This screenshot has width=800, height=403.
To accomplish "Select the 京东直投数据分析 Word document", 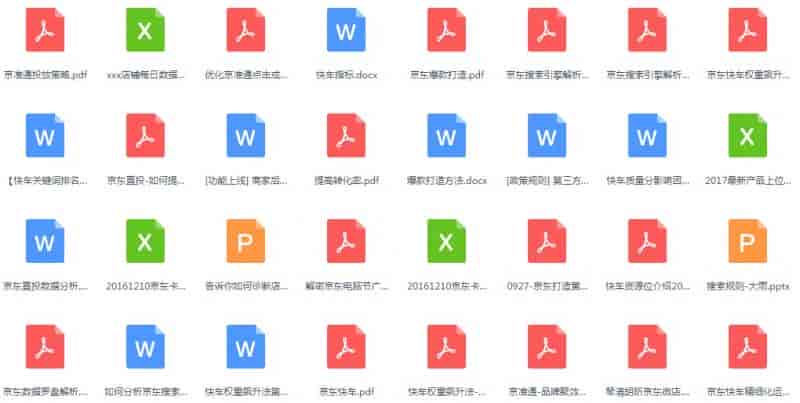I will tap(45, 241).
